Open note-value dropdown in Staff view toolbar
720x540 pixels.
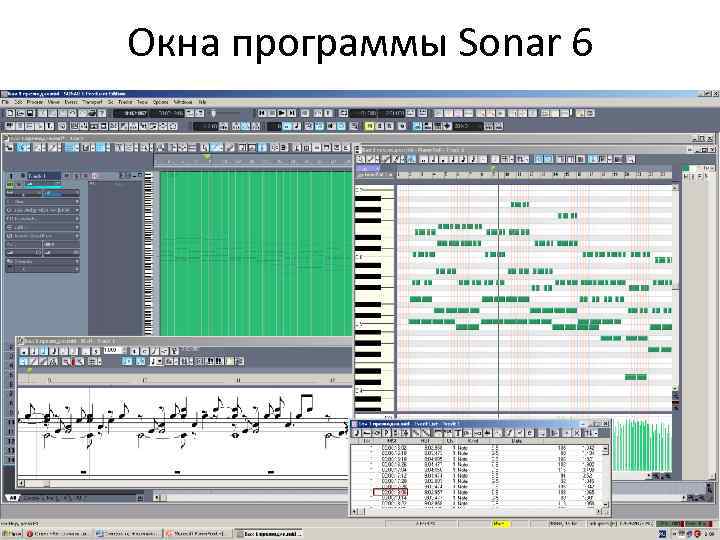156,362
